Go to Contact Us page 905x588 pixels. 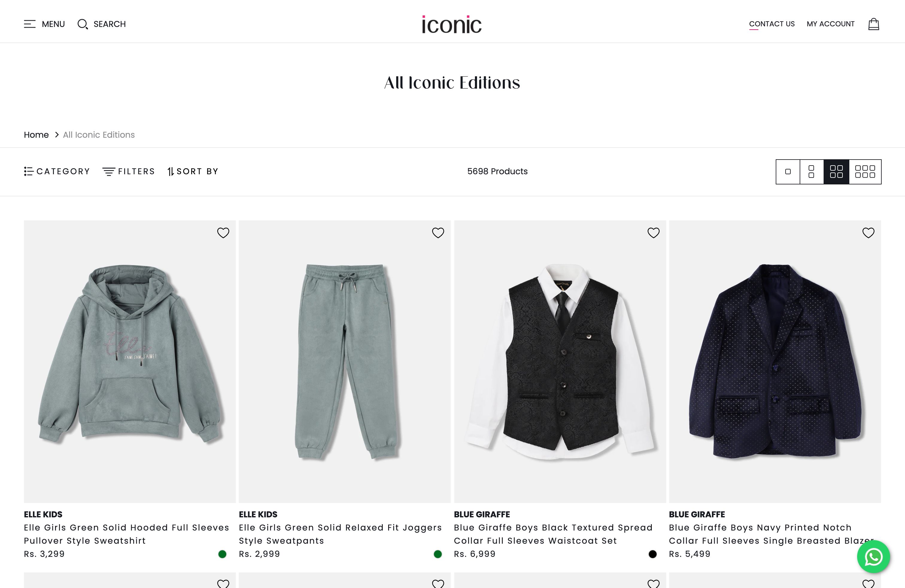pos(772,24)
